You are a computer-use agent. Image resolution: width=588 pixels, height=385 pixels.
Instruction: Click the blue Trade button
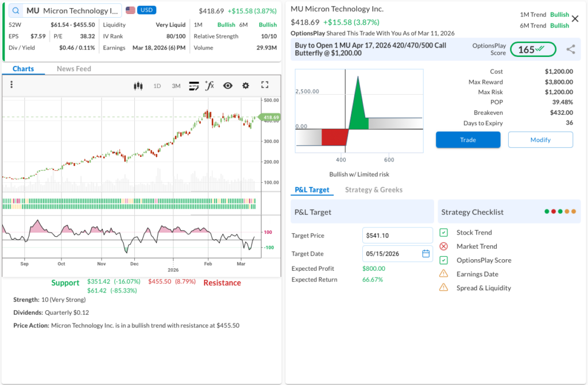point(467,140)
